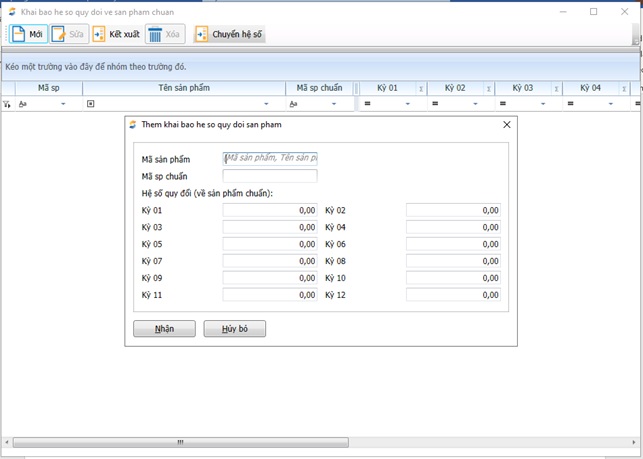Image resolution: width=643 pixels, height=459 pixels.
Task: Expand the Tên sản phẩm filter dropdown
Action: point(266,104)
